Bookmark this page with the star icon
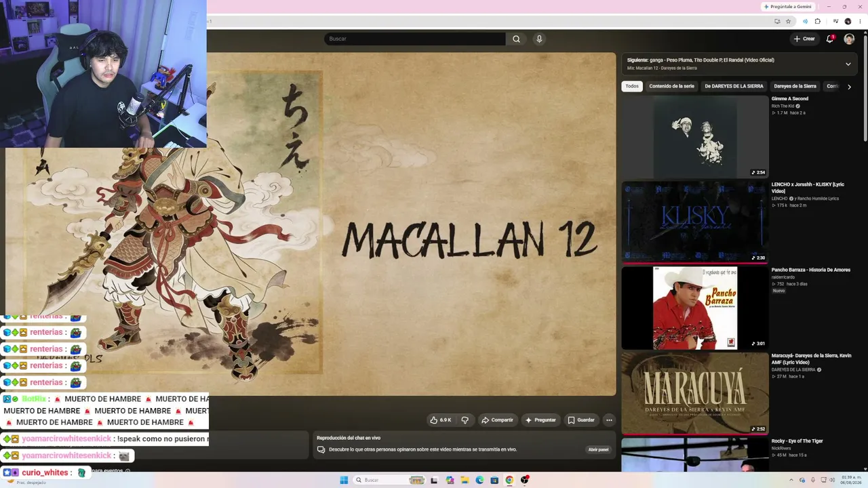Screen dimensions: 868x488 coord(788,21)
